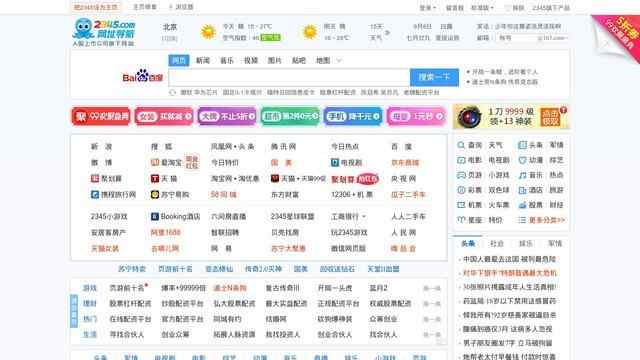The height and width of the screenshot is (360, 640).
Task: Click the game ad banner thumbnail
Action: tap(468, 116)
